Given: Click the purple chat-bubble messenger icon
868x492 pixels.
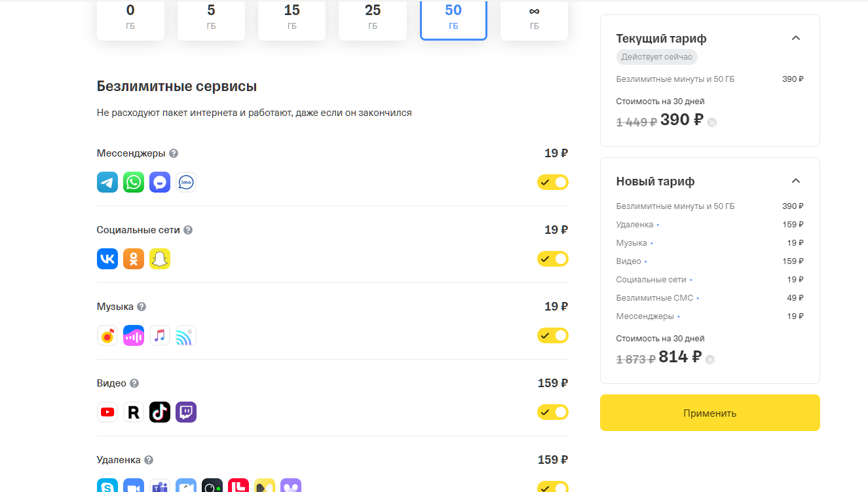Looking at the screenshot, I should click(160, 182).
